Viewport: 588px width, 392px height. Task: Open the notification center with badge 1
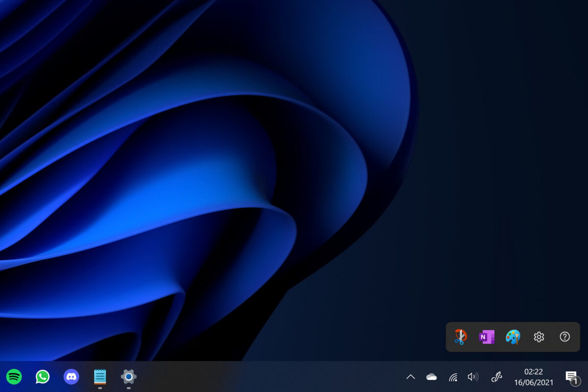571,377
